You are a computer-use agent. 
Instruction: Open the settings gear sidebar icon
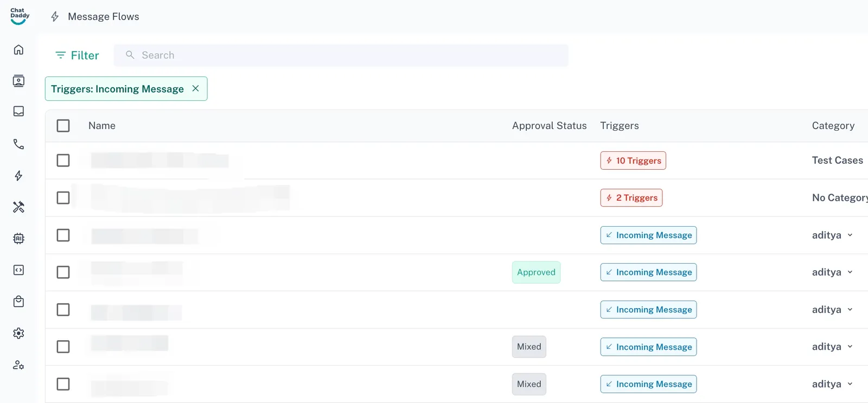(18, 333)
